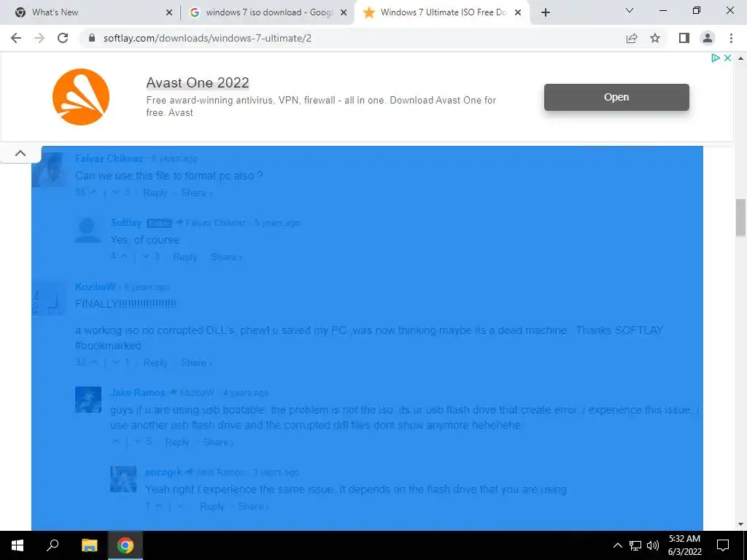
Task: Bookmark this tab with star icon
Action: tap(655, 38)
